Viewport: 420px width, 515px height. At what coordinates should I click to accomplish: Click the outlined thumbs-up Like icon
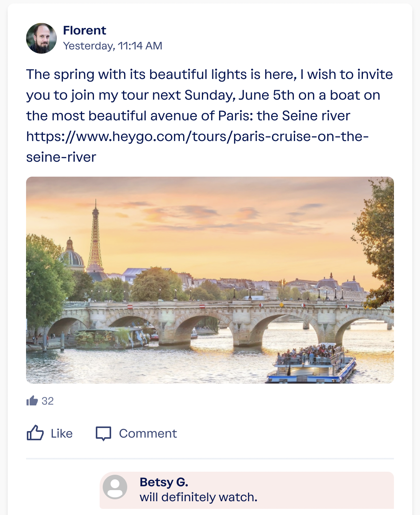pos(35,433)
